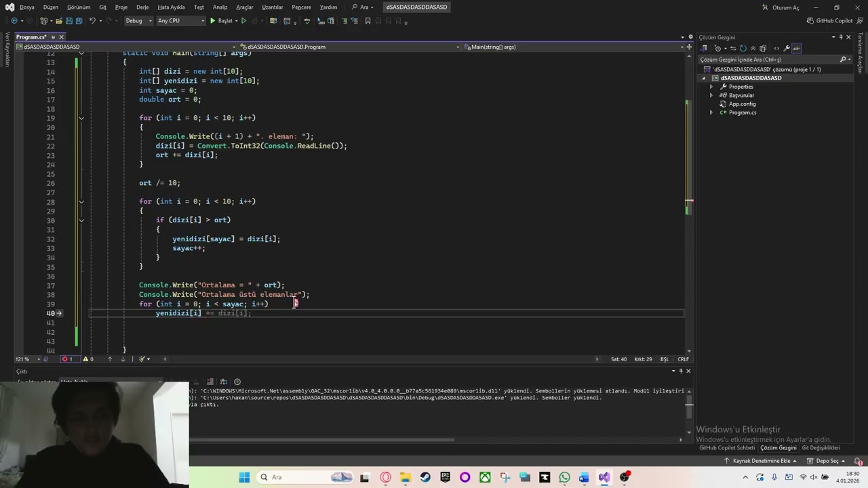Click the comment selected lines icon

(x=344, y=21)
